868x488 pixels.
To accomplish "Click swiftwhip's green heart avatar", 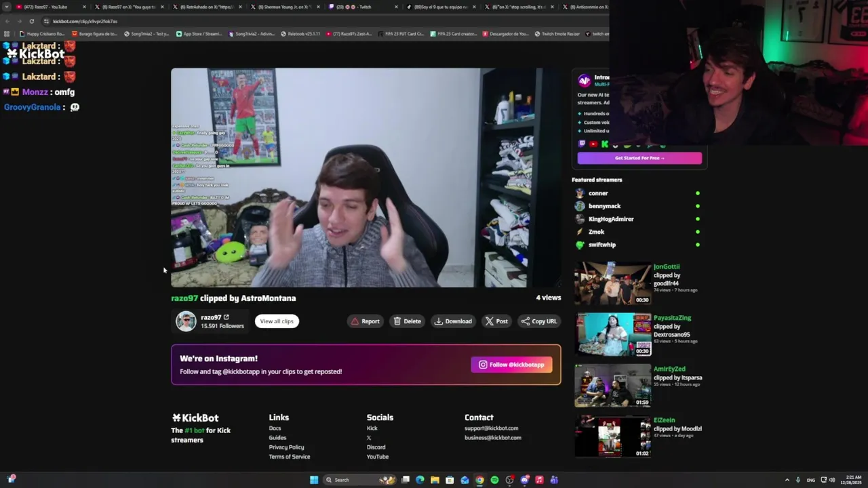I will 580,245.
